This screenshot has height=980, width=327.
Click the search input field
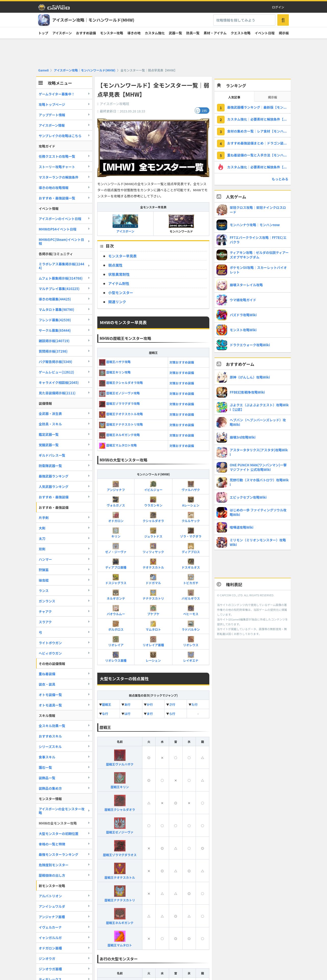pos(244,20)
